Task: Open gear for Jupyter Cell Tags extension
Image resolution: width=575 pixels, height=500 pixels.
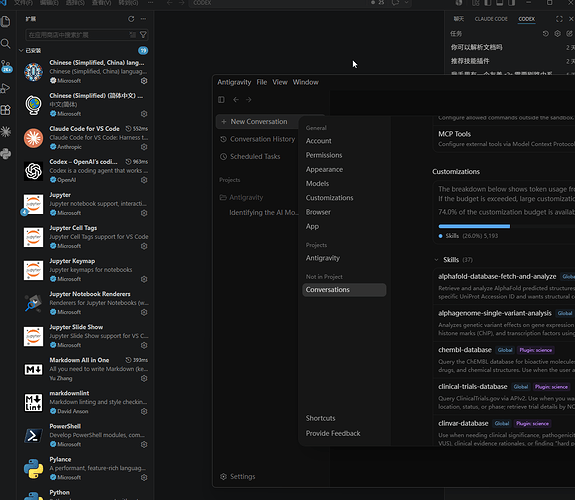Action: 144,246
